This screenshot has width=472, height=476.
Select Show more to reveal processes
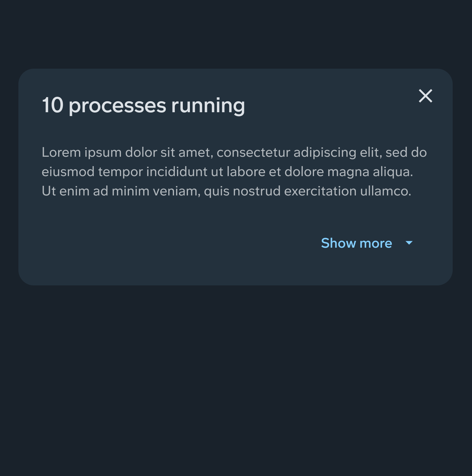click(357, 243)
